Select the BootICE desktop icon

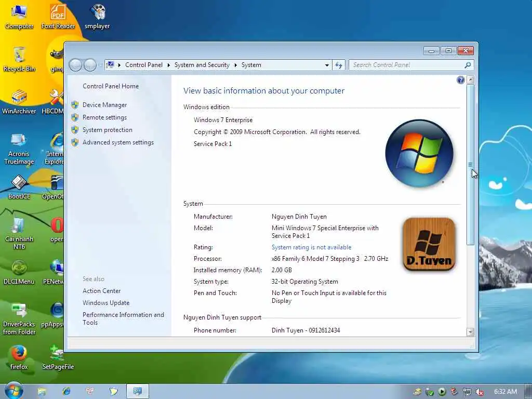point(19,187)
